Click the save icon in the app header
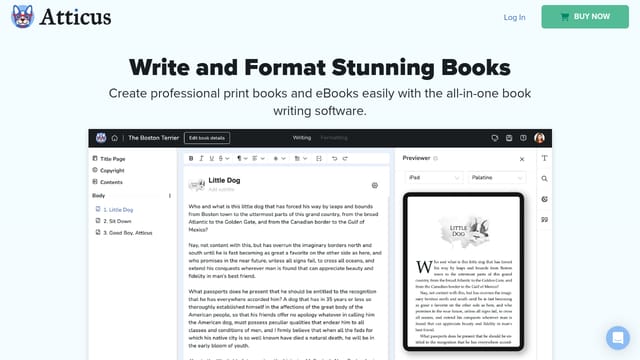 pyautogui.click(x=509, y=138)
